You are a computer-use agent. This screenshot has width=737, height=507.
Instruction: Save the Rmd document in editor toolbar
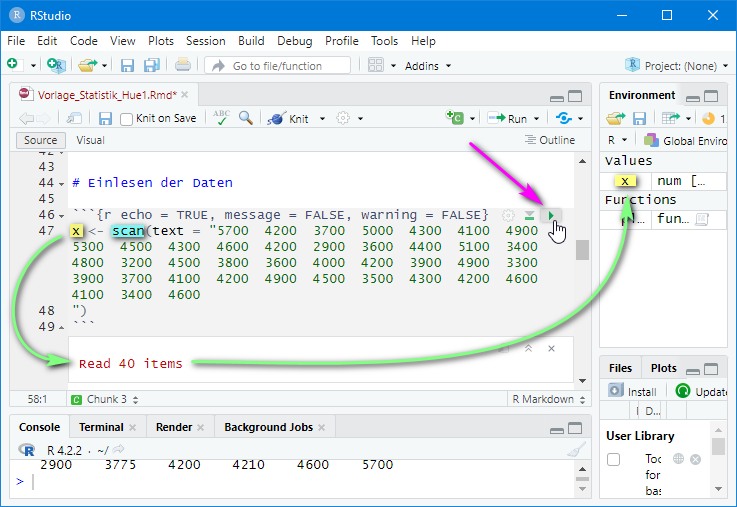tap(105, 118)
